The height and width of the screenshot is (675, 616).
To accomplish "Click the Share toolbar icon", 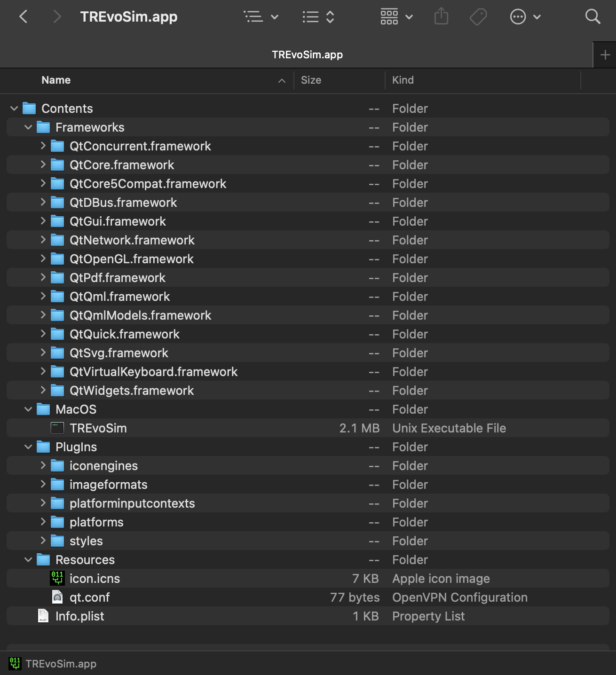I will point(441,17).
